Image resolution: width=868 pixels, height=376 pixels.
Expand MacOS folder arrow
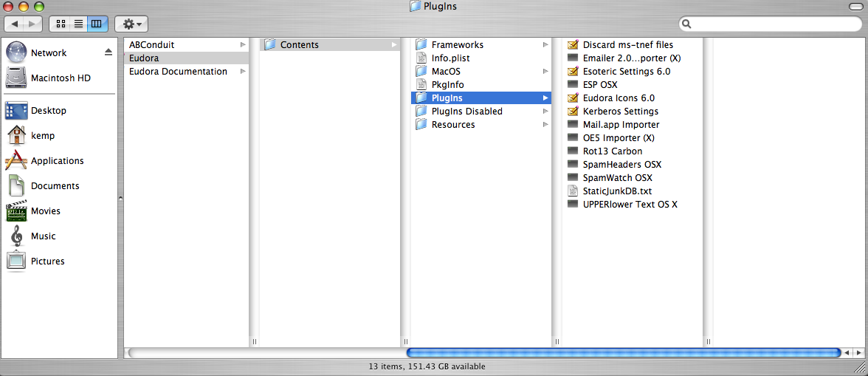pos(545,71)
